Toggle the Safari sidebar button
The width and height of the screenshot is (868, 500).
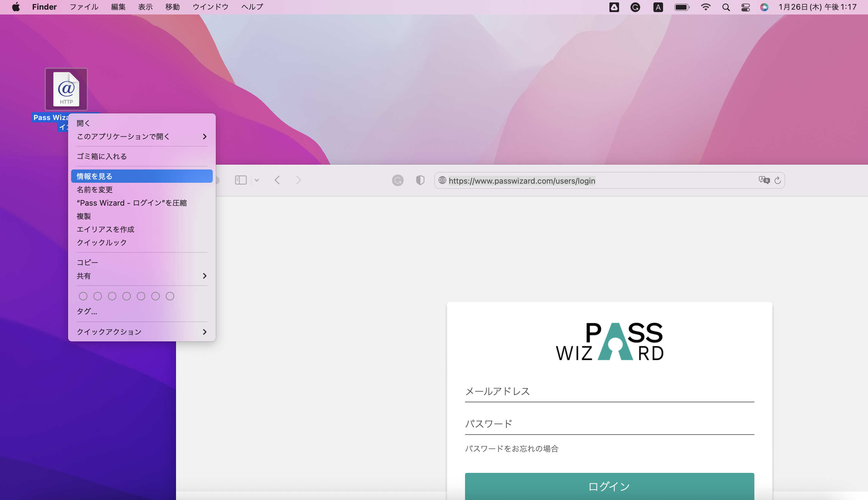click(x=241, y=180)
